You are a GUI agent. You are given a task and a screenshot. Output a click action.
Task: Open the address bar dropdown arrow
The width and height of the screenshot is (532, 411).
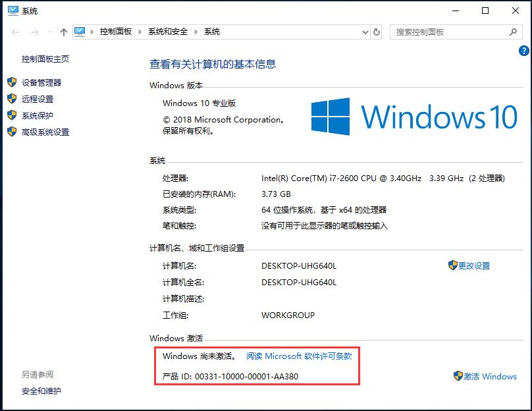(365, 32)
